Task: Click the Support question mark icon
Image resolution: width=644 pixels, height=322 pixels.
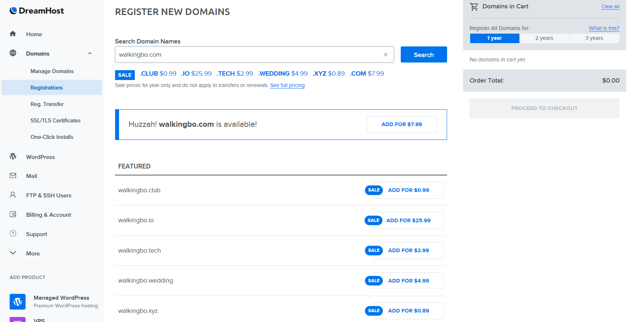Action: click(x=13, y=234)
